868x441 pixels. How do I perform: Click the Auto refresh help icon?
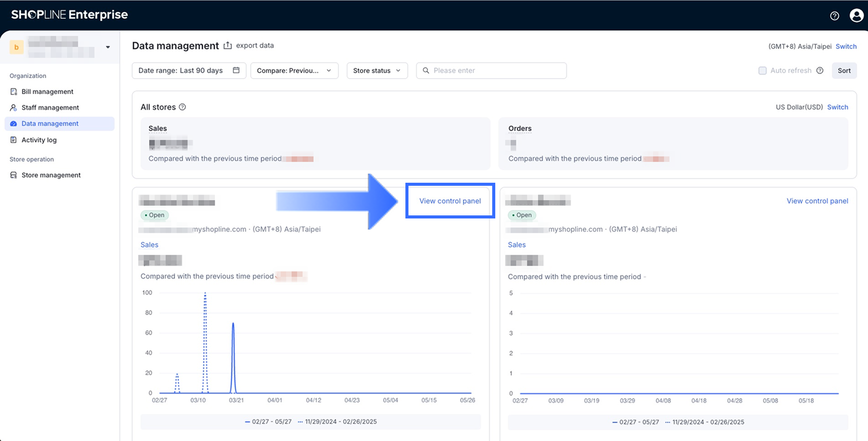pos(819,70)
